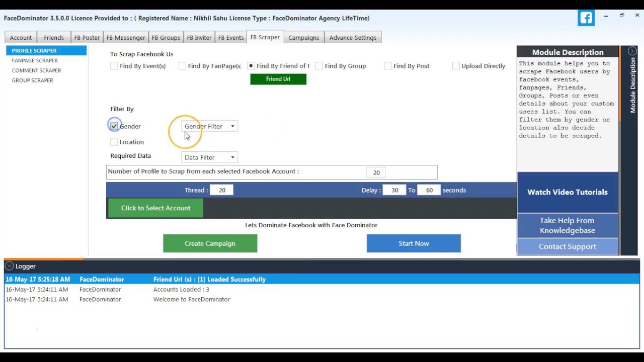Image resolution: width=644 pixels, height=362 pixels.
Task: Click the Click to Select Account button
Action: [x=156, y=208]
